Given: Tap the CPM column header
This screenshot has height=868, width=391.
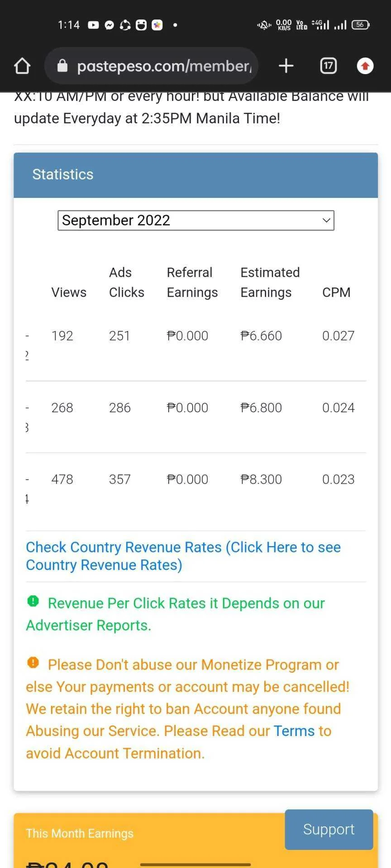Looking at the screenshot, I should (336, 292).
